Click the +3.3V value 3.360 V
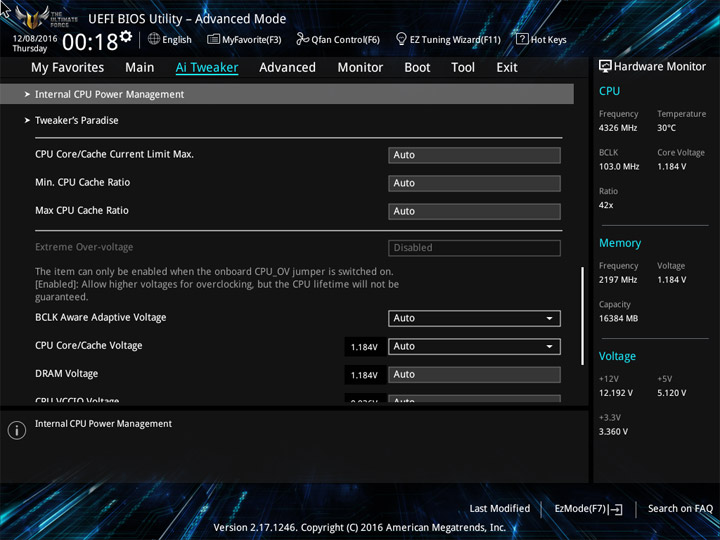Screen dimensions: 720x540 click(613, 432)
